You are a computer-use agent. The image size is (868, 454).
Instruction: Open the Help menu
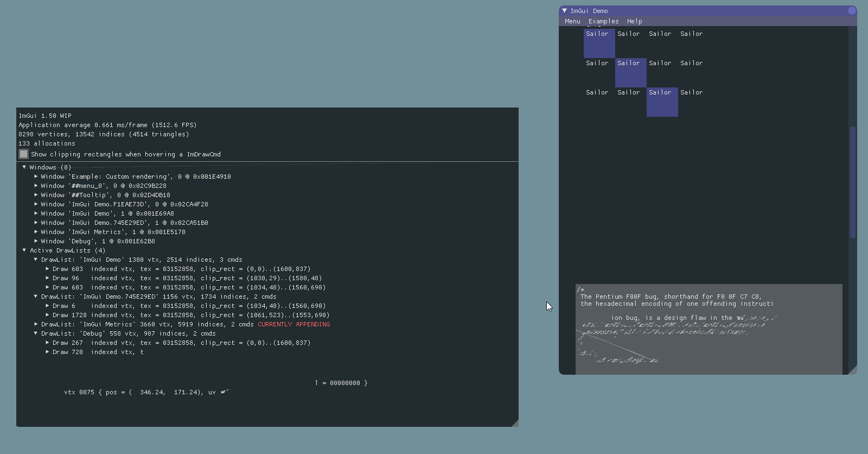(x=634, y=21)
